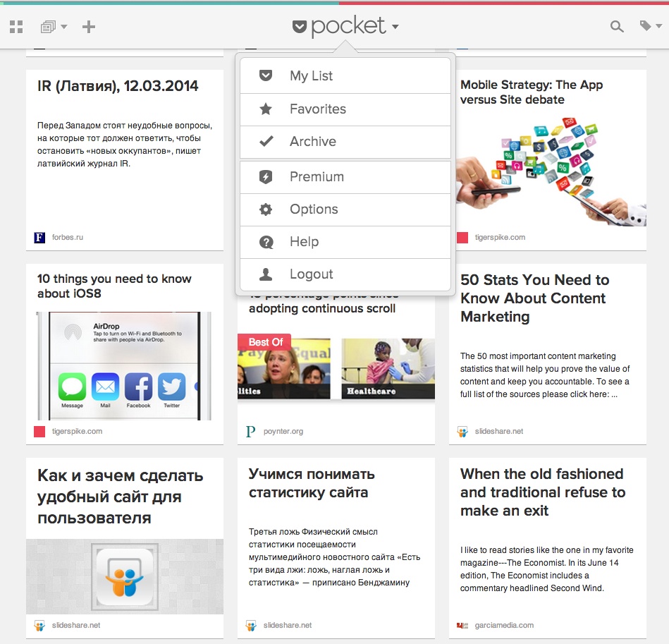The image size is (669, 644).
Task: Click the checkmark icon beside Archive
Action: point(266,141)
